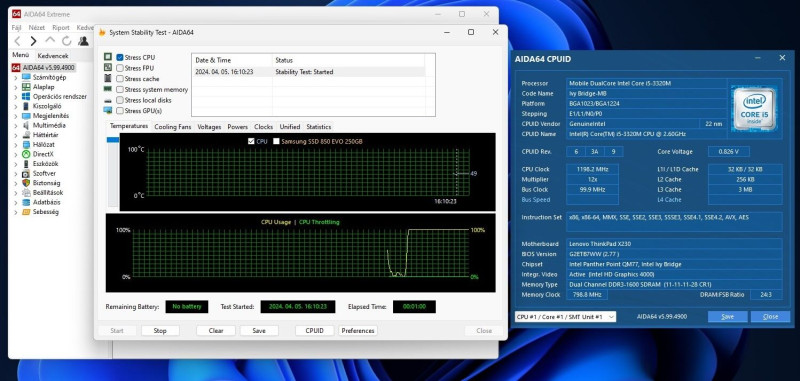Switch to the Clocks tab
The height and width of the screenshot is (381, 800).
[x=263, y=126]
